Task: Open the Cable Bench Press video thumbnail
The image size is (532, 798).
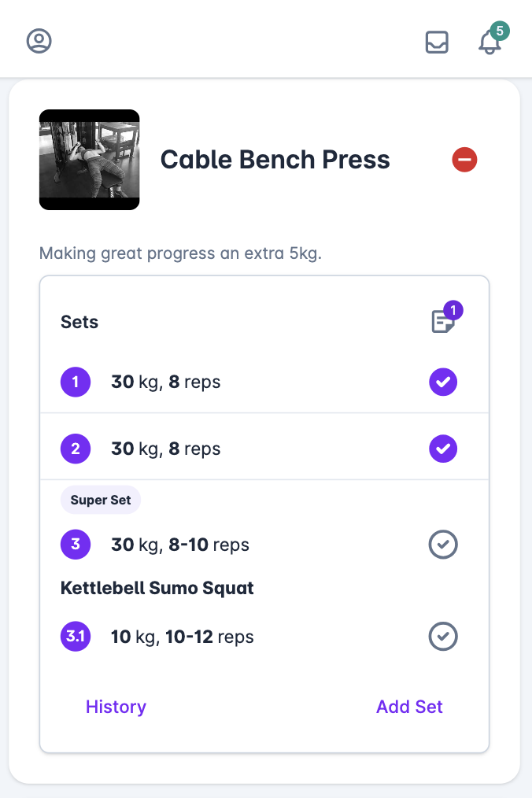Action: click(90, 160)
